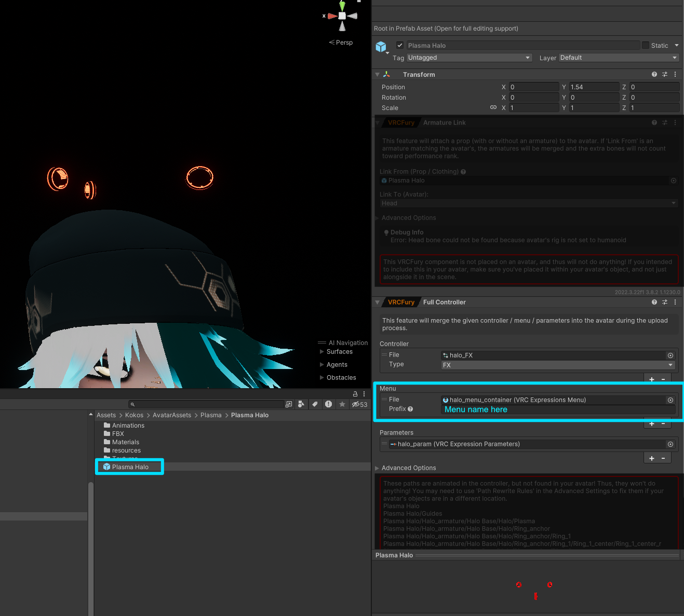Image resolution: width=684 pixels, height=616 pixels.
Task: Click object picker for halo_FX field
Action: [670, 355]
